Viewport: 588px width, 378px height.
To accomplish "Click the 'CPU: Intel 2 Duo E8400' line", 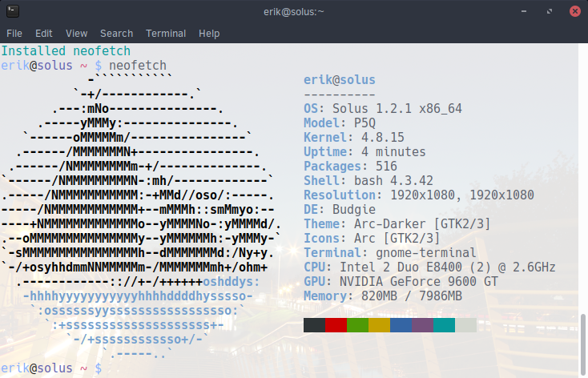I will click(x=429, y=267).
